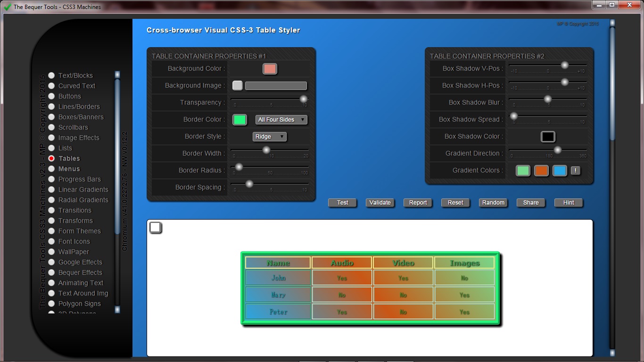Click the Gradient Direction slider knob
Image resolution: width=644 pixels, height=362 pixels.
click(x=558, y=150)
